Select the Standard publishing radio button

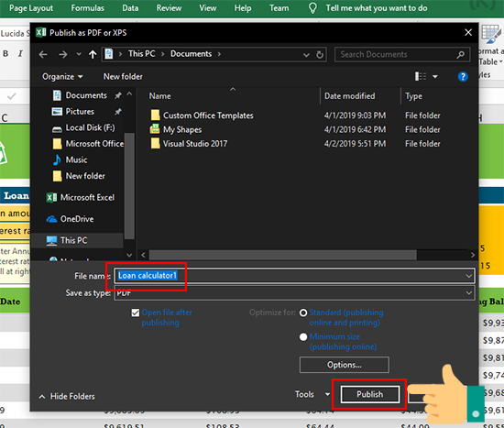tap(303, 313)
